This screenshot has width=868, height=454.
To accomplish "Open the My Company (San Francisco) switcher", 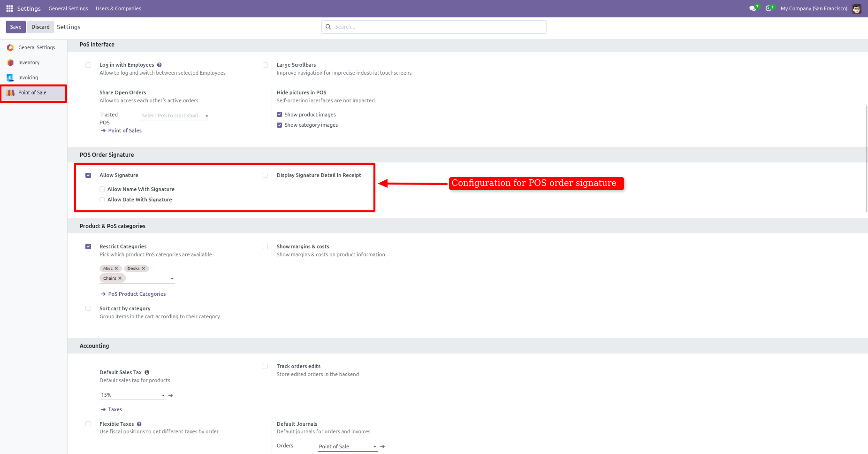I will pyautogui.click(x=814, y=8).
